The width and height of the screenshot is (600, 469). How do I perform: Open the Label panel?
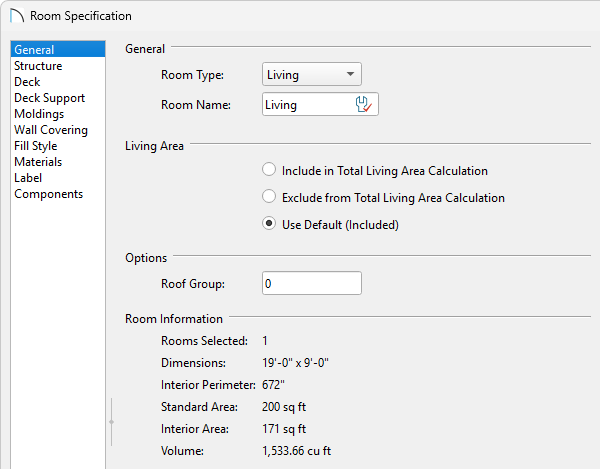[58, 178]
